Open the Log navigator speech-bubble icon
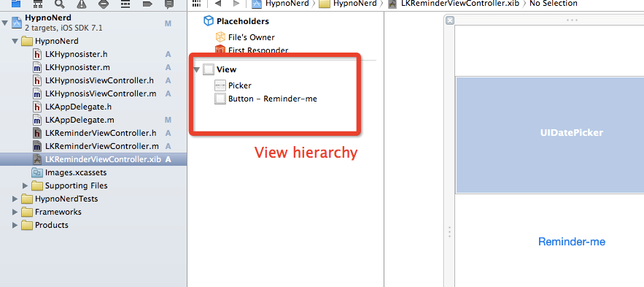644x287 pixels. [x=168, y=4]
